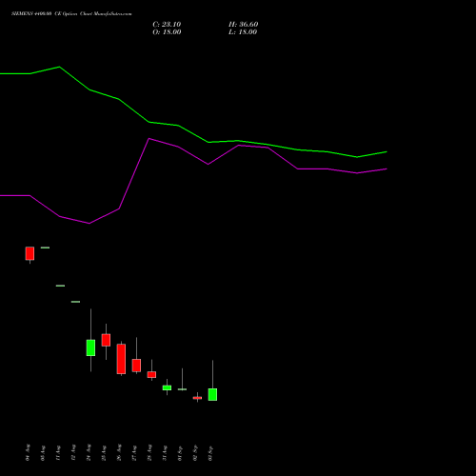Click the red candlestick for 04 Aug
The image size is (476, 476).
click(x=30, y=253)
